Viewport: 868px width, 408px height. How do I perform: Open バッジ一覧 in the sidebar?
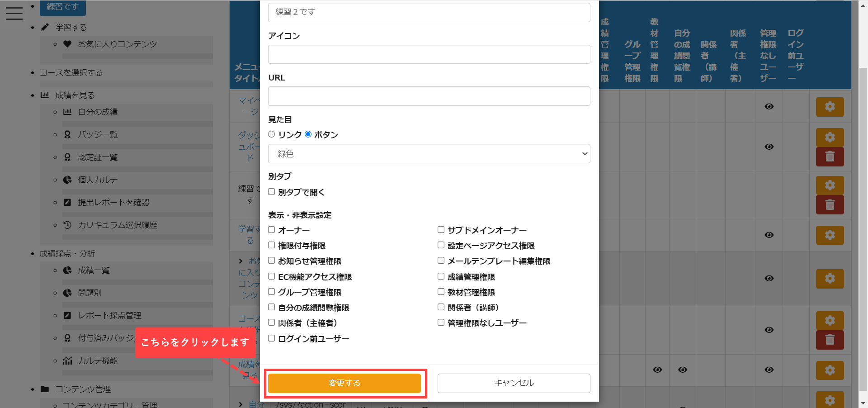tap(98, 134)
